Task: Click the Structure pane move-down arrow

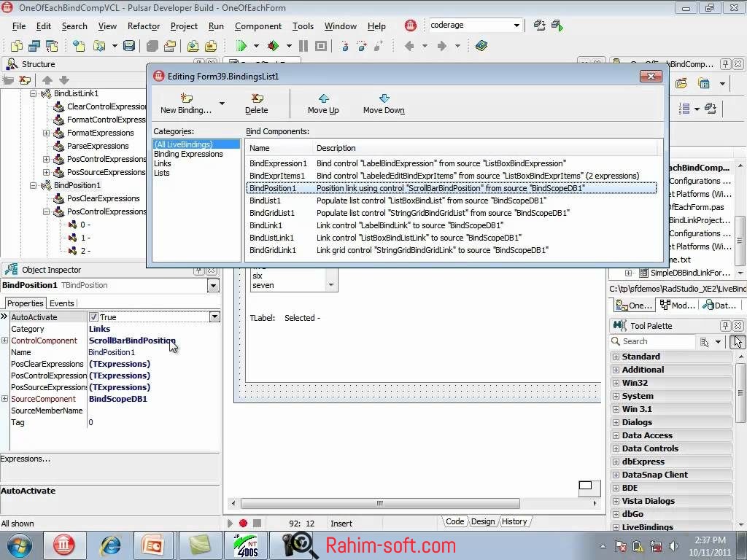Action: (x=64, y=80)
